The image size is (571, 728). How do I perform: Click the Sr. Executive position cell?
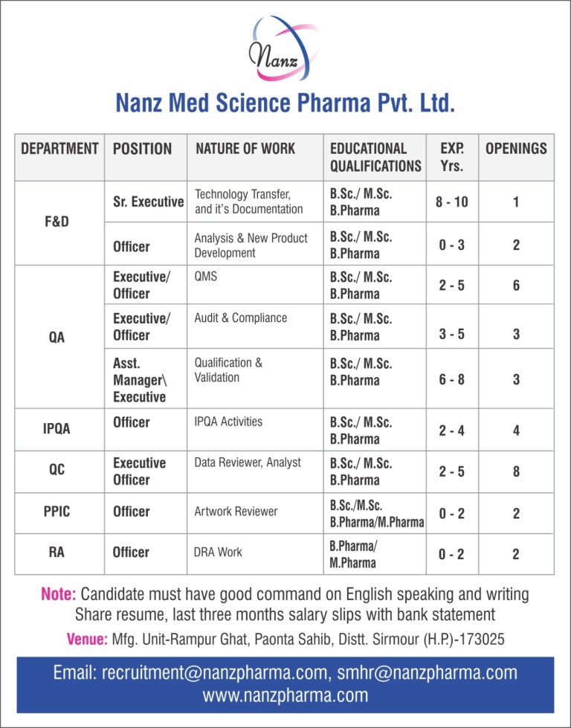coord(148,202)
